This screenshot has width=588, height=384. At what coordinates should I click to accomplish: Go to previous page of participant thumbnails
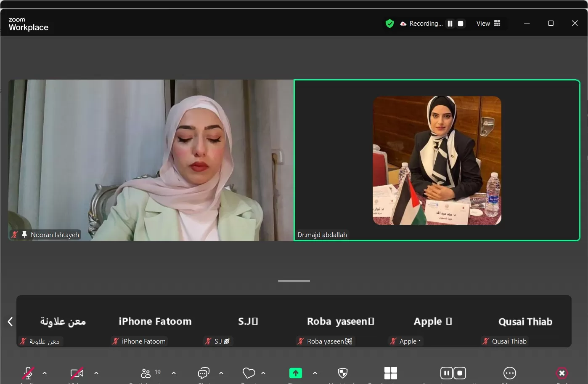click(10, 322)
